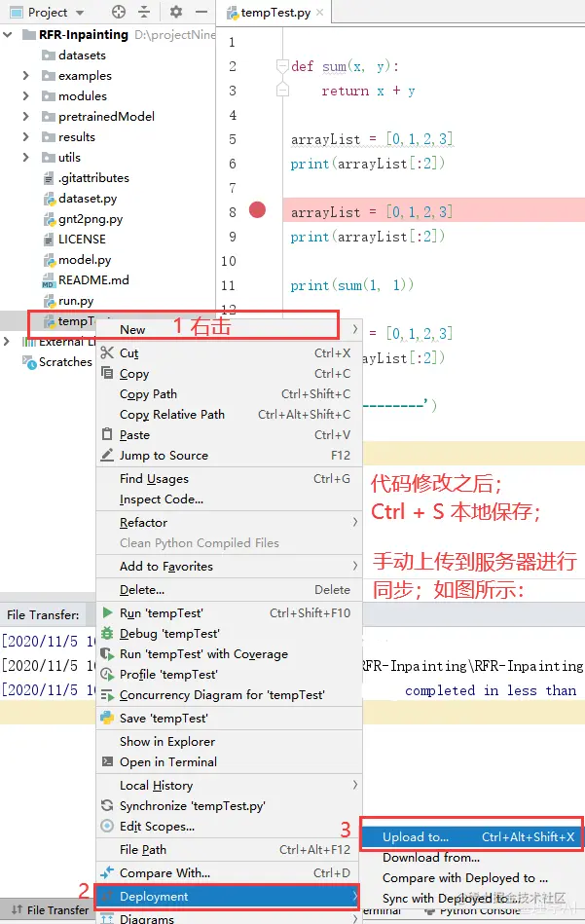Expand the modules folder
Image resolution: width=585 pixels, height=924 pixels.
25,96
